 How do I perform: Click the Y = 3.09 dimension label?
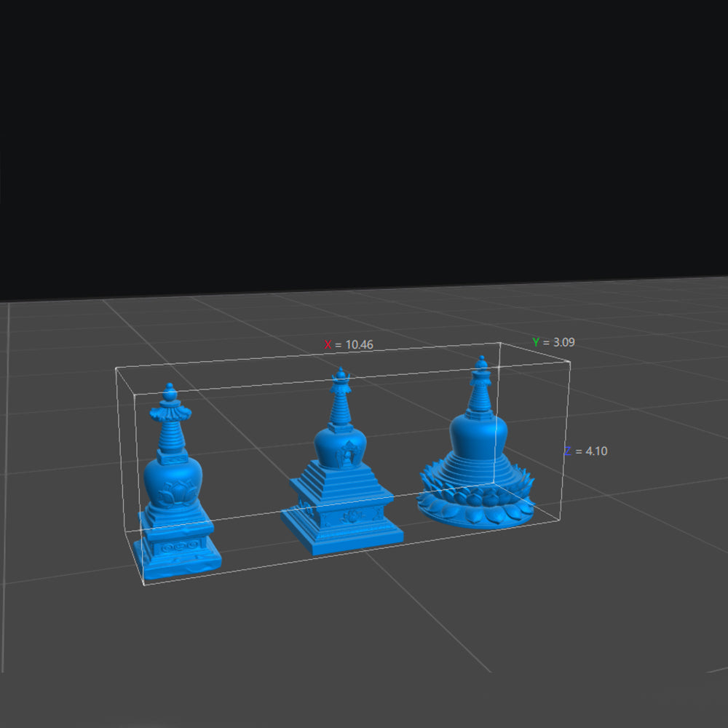tap(554, 342)
